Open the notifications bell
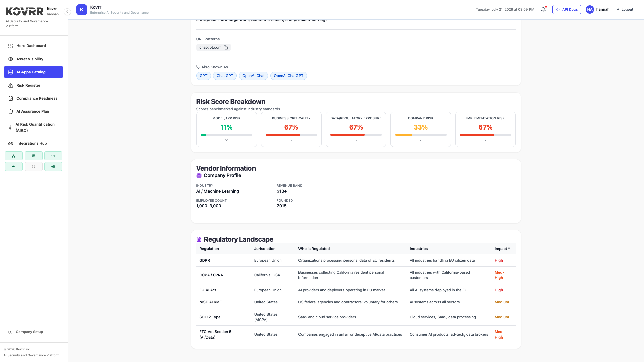 (x=543, y=9)
